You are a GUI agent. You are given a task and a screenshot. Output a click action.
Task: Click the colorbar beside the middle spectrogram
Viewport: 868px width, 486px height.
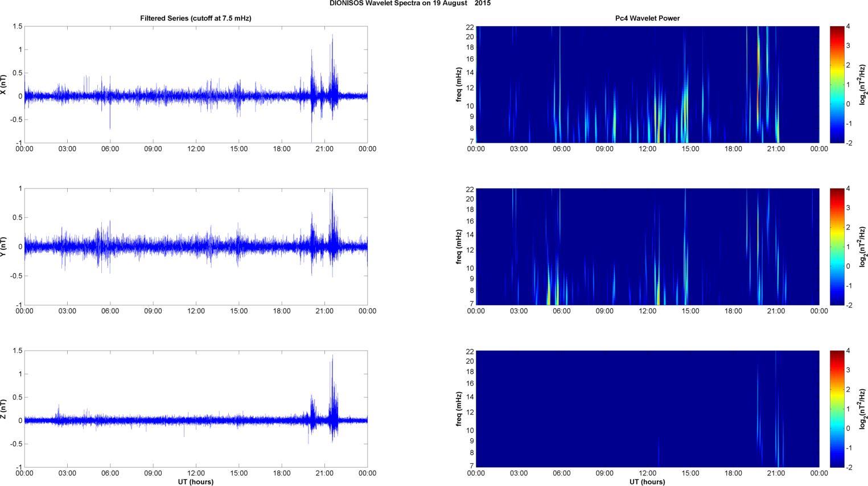(837, 247)
